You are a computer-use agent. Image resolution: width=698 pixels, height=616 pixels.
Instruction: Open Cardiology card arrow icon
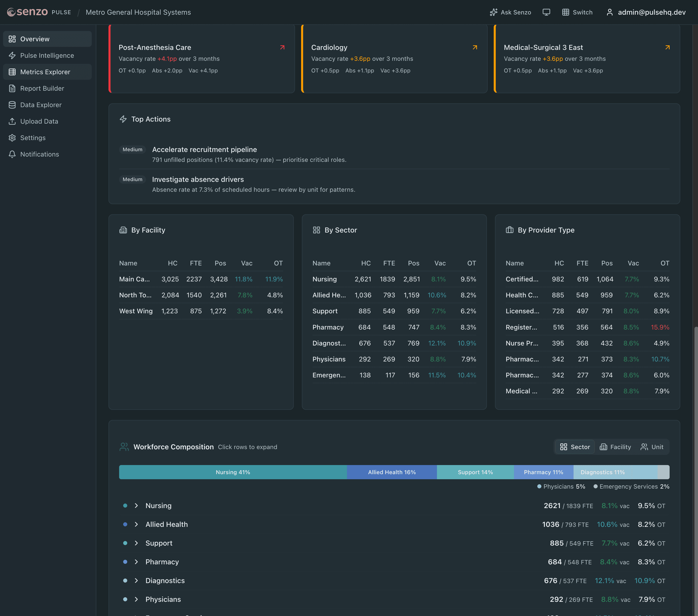click(x=475, y=47)
